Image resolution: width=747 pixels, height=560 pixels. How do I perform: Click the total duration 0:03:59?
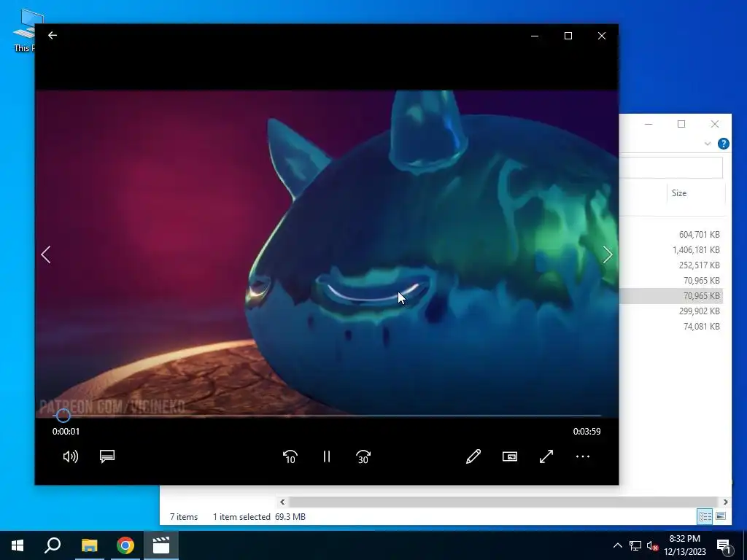(587, 432)
